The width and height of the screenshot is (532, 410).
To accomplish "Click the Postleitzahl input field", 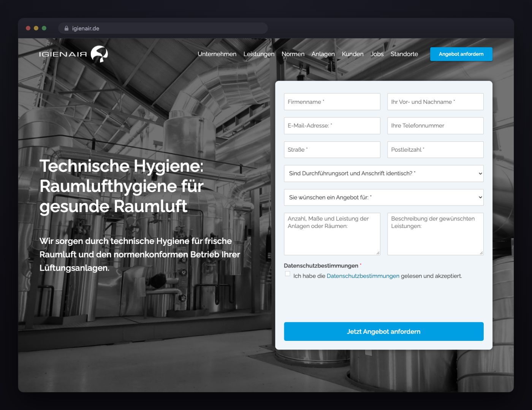I will [x=435, y=150].
